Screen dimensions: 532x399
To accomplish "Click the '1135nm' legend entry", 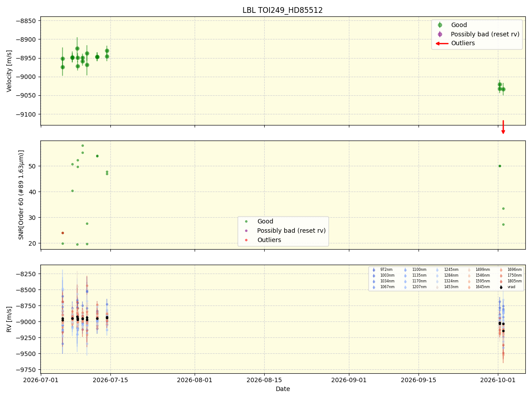I will tap(419, 275).
